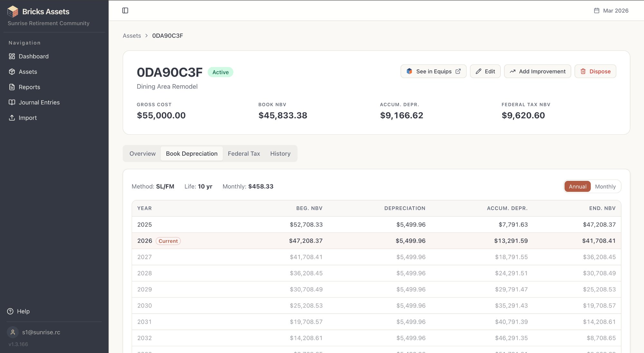The width and height of the screenshot is (644, 353).
Task: Click the Bricks Assets cube logo
Action: [x=13, y=12]
